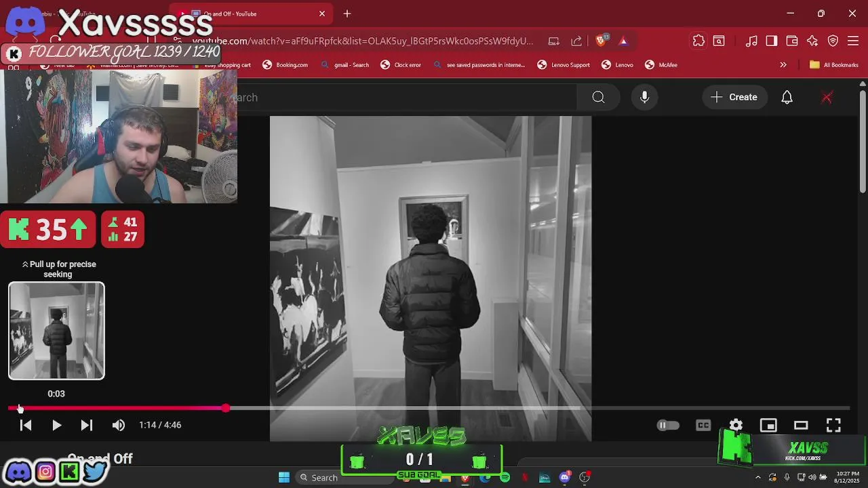Click the YouTube search input field
The width and height of the screenshot is (868, 488).
click(407, 97)
